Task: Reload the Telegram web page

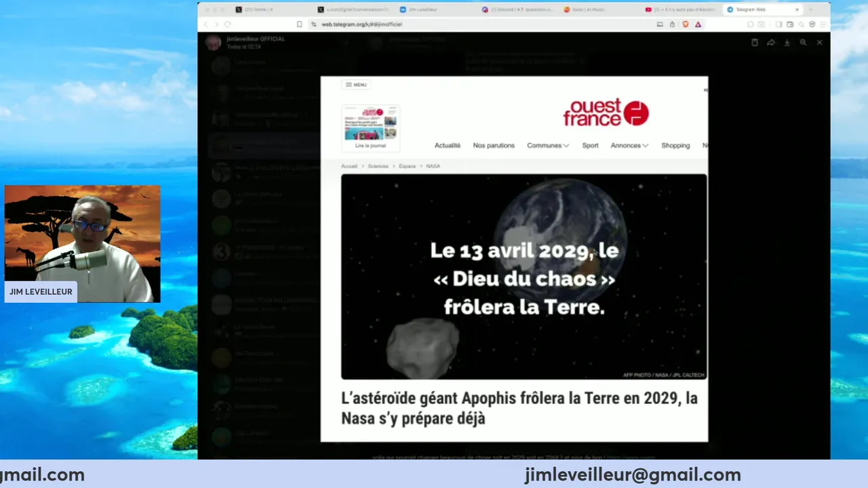Action: 228,24
